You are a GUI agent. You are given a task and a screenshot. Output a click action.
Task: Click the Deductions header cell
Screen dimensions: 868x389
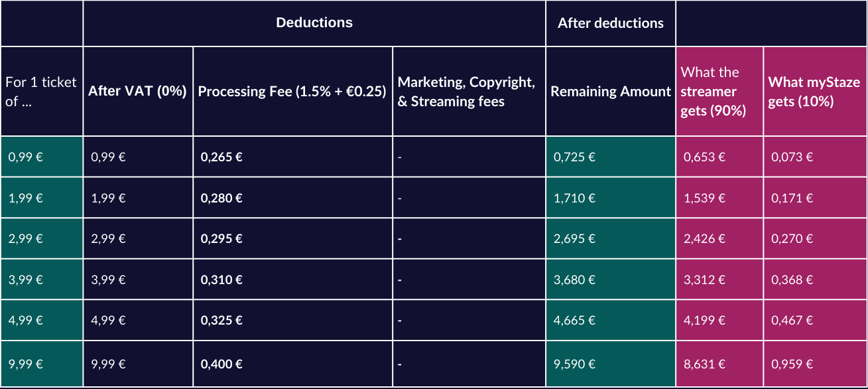[314, 23]
